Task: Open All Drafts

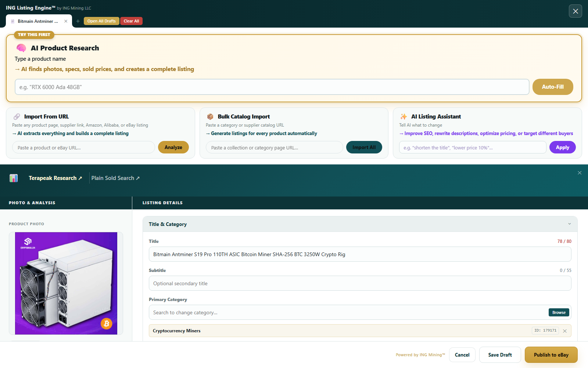Action: pyautogui.click(x=101, y=21)
